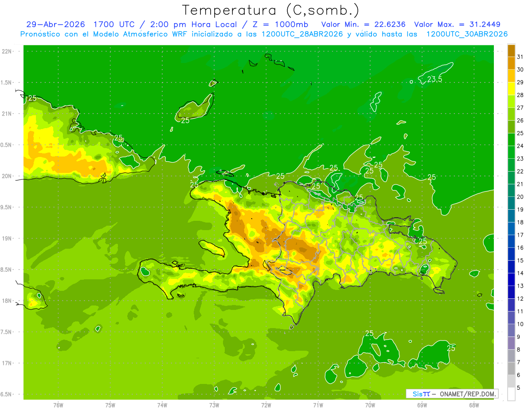
Task: Select the yellow 28 degree legend swatch
Action: point(511,89)
